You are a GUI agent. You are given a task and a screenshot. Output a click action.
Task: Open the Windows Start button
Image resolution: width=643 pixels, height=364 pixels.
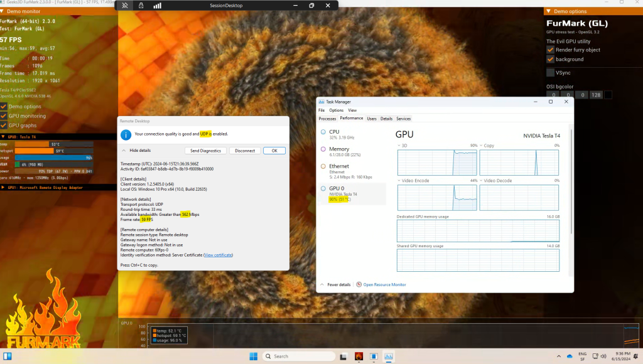[x=254, y=356]
